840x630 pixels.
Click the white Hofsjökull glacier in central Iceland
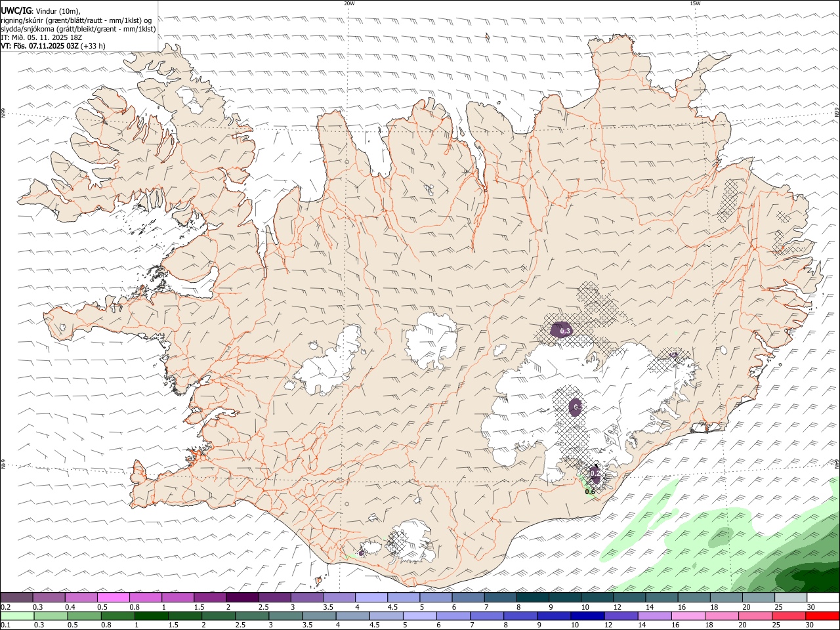pyautogui.click(x=431, y=340)
